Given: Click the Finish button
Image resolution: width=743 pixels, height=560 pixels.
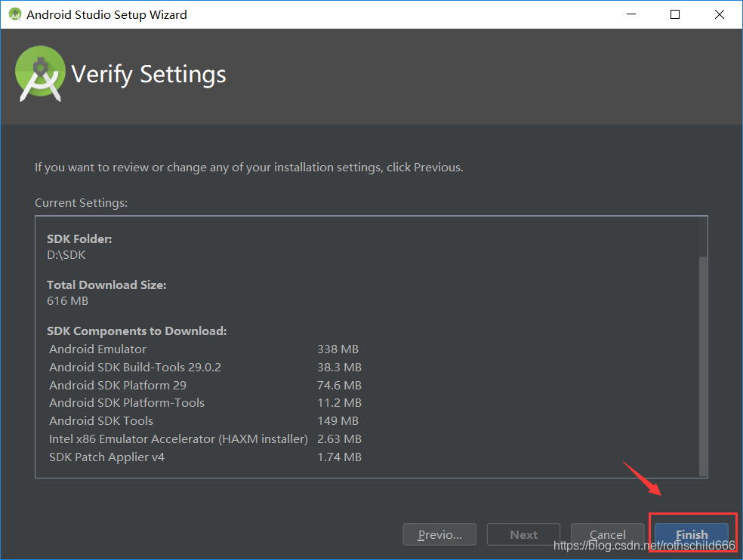Looking at the screenshot, I should (x=692, y=534).
